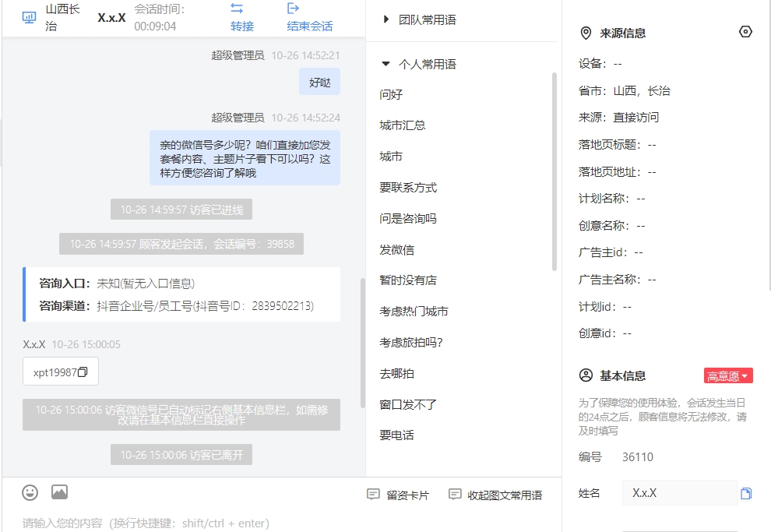Click the 咨询入口 未知 info line
The width and height of the screenshot is (771, 532).
coord(117,284)
